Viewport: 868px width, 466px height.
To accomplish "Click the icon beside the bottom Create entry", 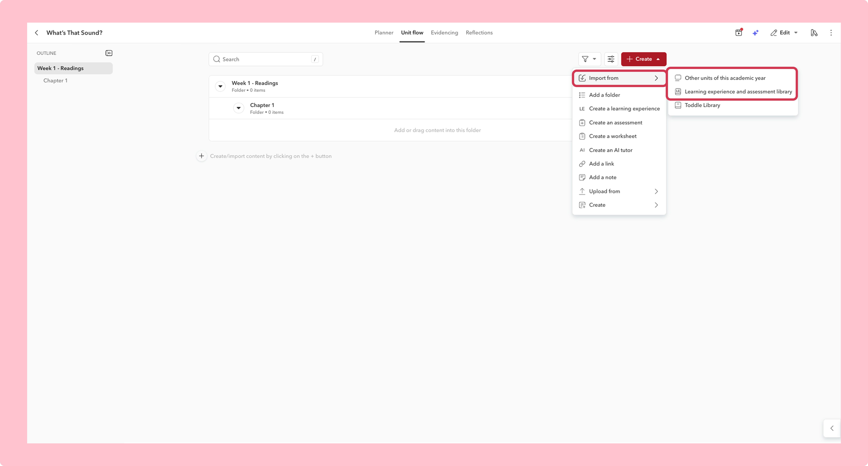I will pos(582,205).
